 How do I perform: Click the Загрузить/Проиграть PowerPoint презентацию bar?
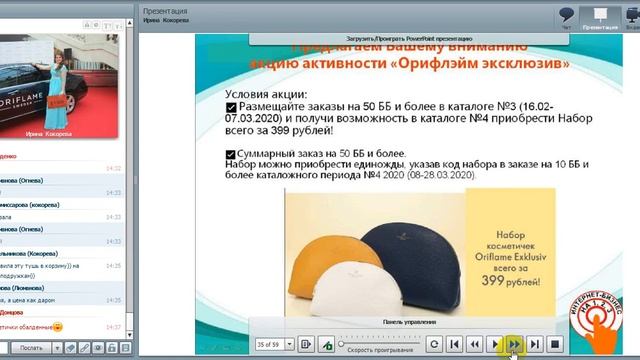409,39
